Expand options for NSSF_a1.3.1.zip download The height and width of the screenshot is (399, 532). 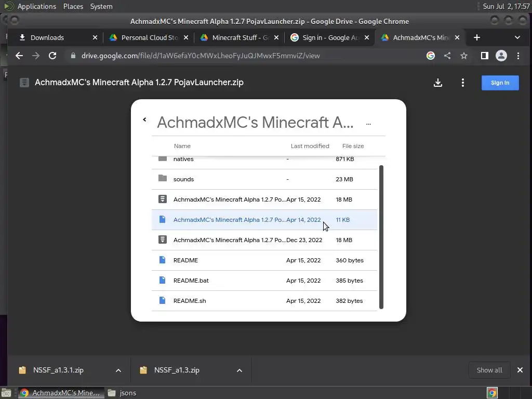[118, 370]
